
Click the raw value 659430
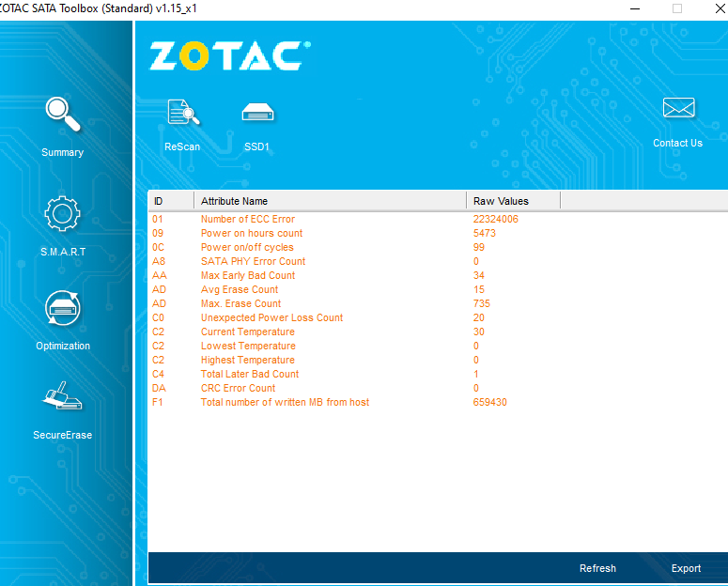point(489,402)
